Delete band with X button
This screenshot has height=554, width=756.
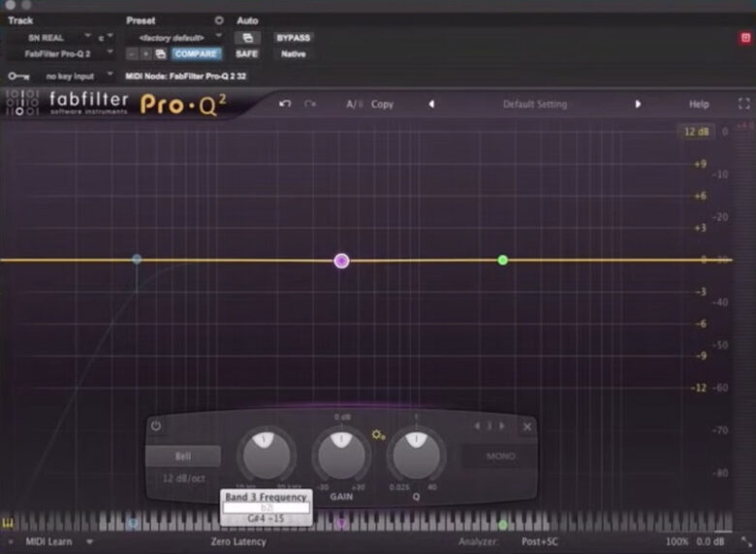click(x=527, y=426)
